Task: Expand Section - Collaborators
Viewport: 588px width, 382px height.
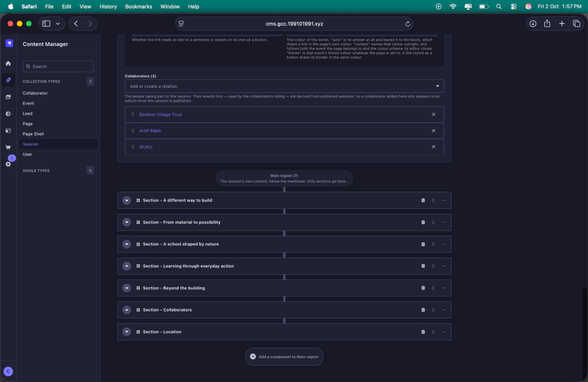Action: click(x=127, y=310)
